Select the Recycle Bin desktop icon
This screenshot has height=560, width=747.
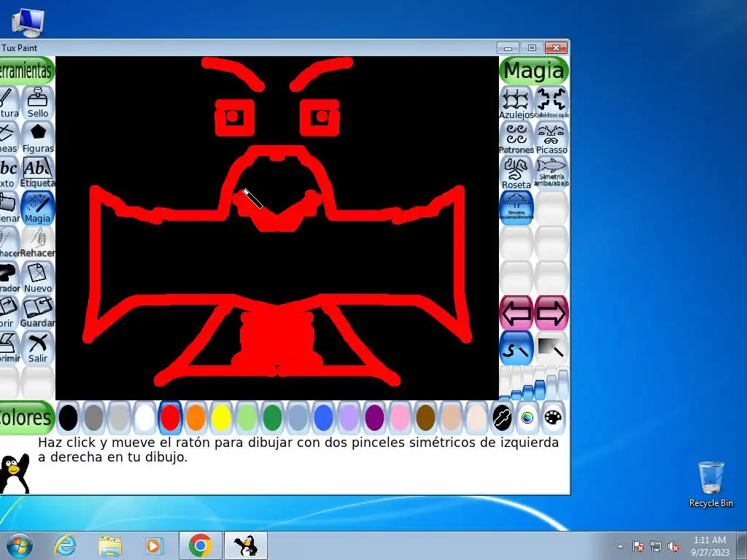[x=711, y=484]
